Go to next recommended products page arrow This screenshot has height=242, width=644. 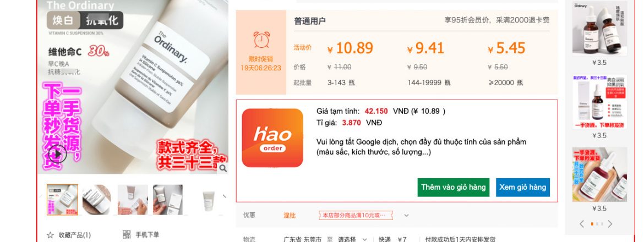tap(610, 224)
